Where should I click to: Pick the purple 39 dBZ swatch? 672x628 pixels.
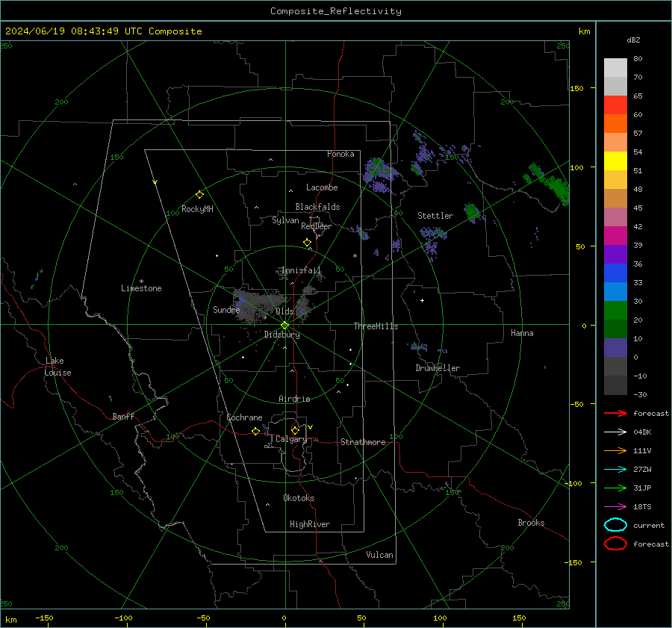(615, 254)
